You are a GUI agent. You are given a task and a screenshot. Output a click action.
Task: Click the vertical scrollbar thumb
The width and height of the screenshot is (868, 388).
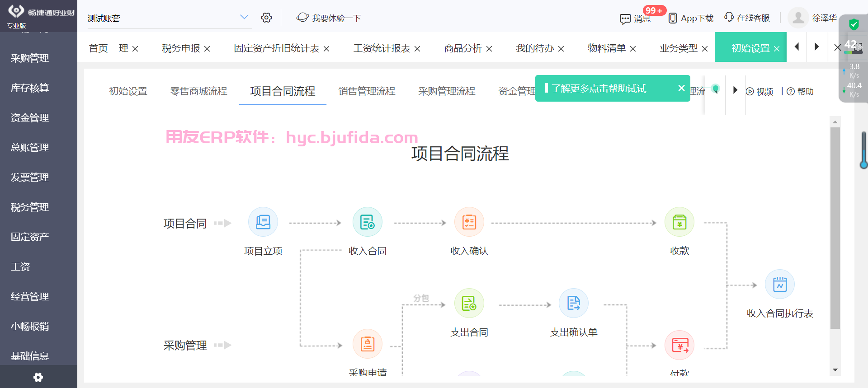click(835, 228)
